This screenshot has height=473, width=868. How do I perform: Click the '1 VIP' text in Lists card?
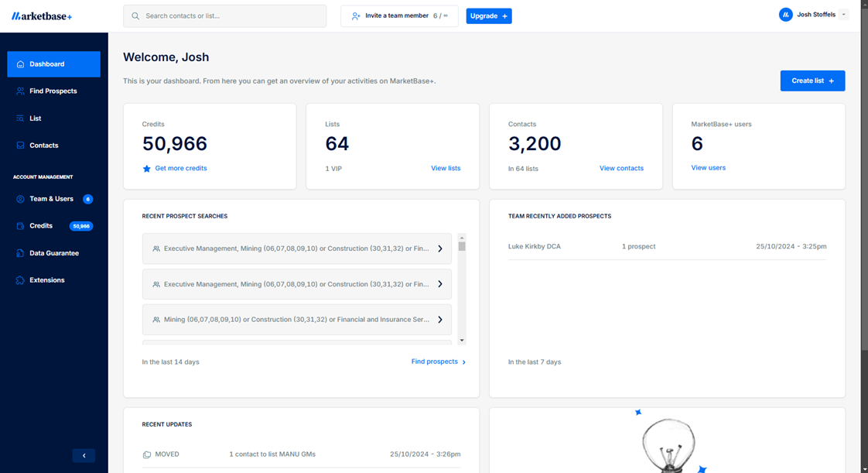pyautogui.click(x=333, y=169)
